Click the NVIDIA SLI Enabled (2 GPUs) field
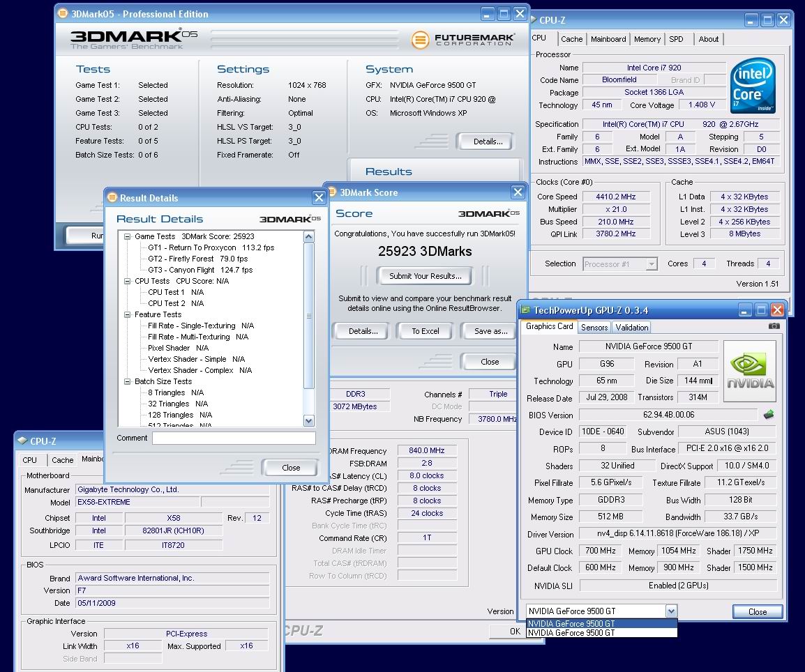Image resolution: width=805 pixels, height=672 pixels. click(x=678, y=586)
